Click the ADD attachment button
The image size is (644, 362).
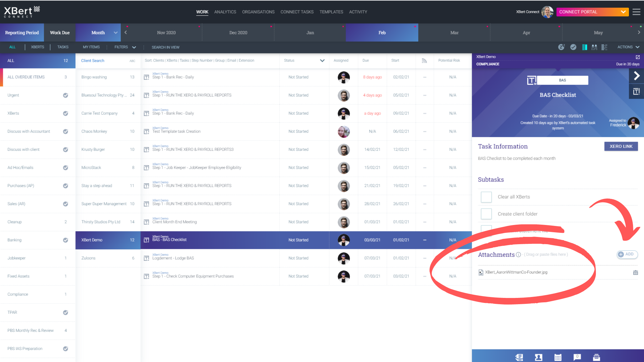(x=627, y=254)
